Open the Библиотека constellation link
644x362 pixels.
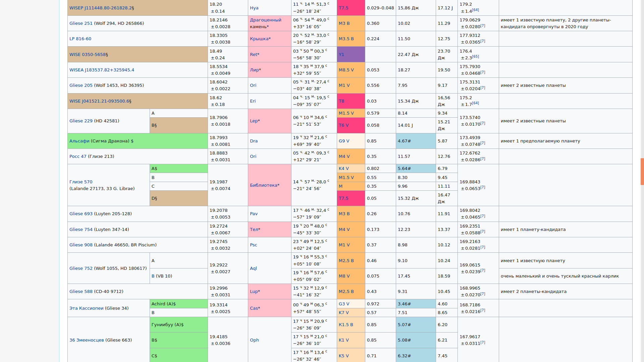[264, 185]
